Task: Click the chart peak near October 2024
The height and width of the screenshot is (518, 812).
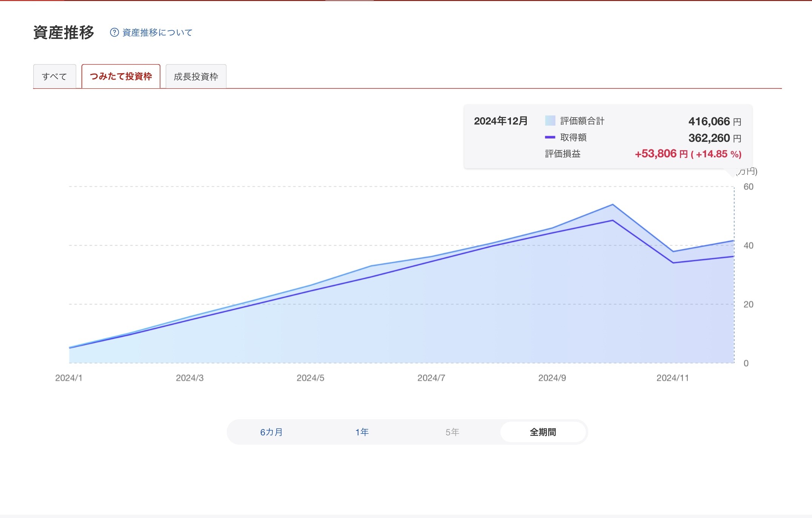Action: point(612,205)
